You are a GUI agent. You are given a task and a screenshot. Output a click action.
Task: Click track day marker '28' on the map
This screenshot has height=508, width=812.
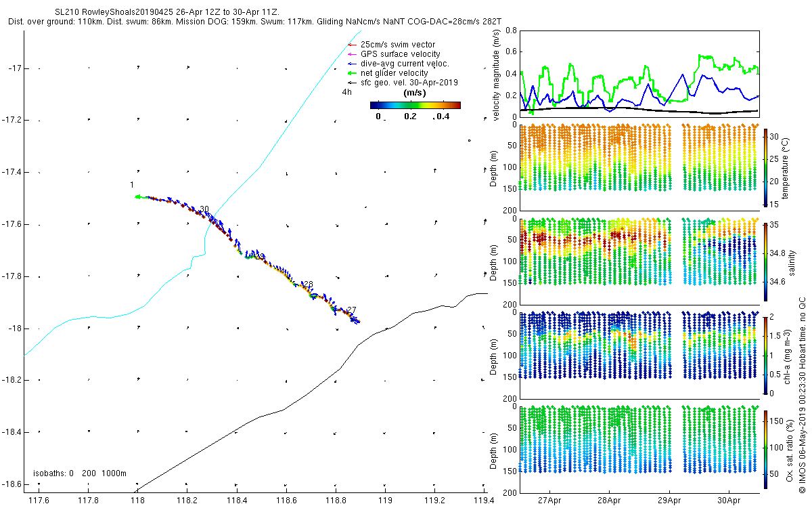coord(308,284)
